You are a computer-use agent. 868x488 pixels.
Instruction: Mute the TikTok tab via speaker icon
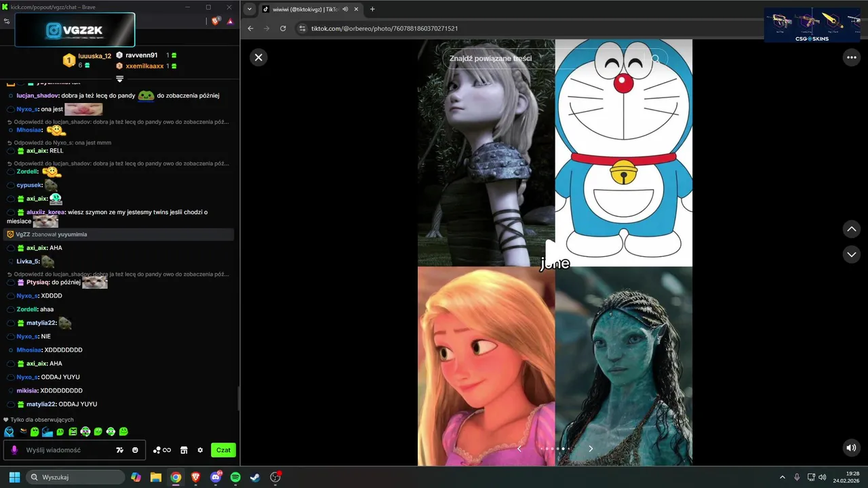coord(345,9)
